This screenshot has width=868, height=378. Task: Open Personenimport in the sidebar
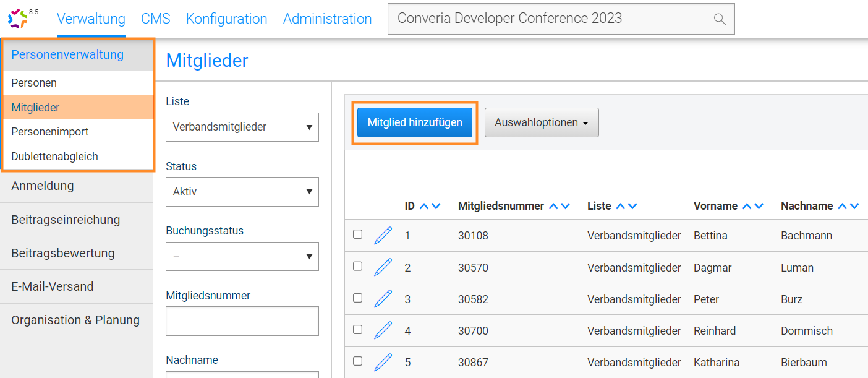(49, 132)
